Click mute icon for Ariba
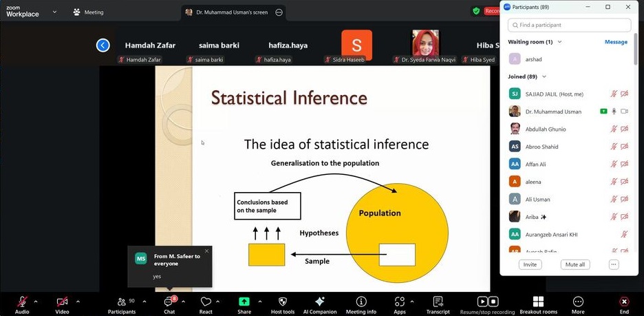The height and width of the screenshot is (316, 644). coord(614,217)
